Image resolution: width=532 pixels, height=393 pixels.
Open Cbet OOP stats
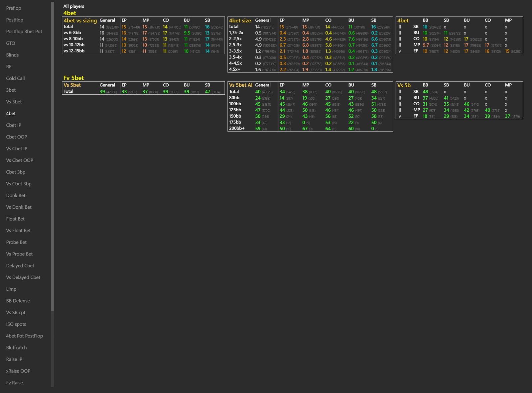[17, 137]
